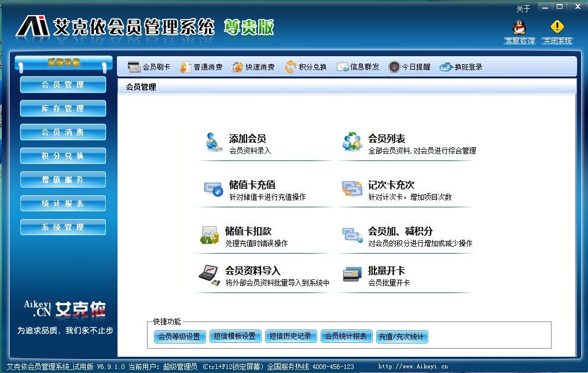This screenshot has height=373, width=588.
Task: Click the 储值卡扣款 chart icon
Action: [210, 235]
